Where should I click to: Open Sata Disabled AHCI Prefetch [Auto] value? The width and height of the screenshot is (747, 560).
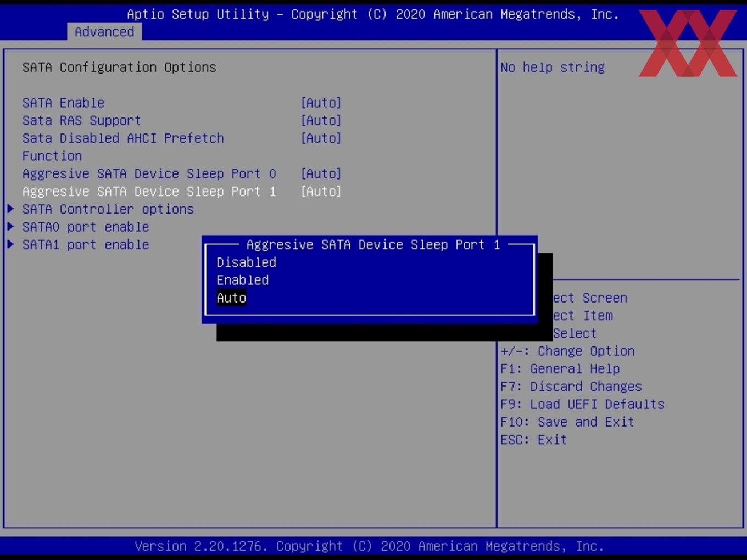pos(321,138)
